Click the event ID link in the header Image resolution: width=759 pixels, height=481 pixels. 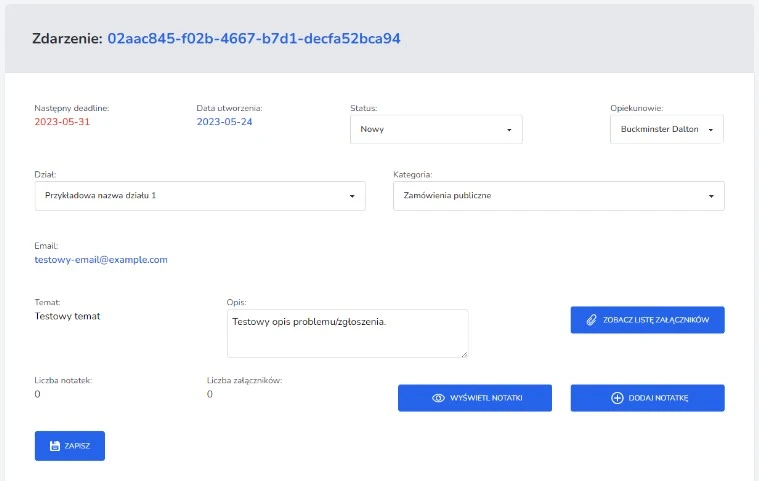[254, 39]
